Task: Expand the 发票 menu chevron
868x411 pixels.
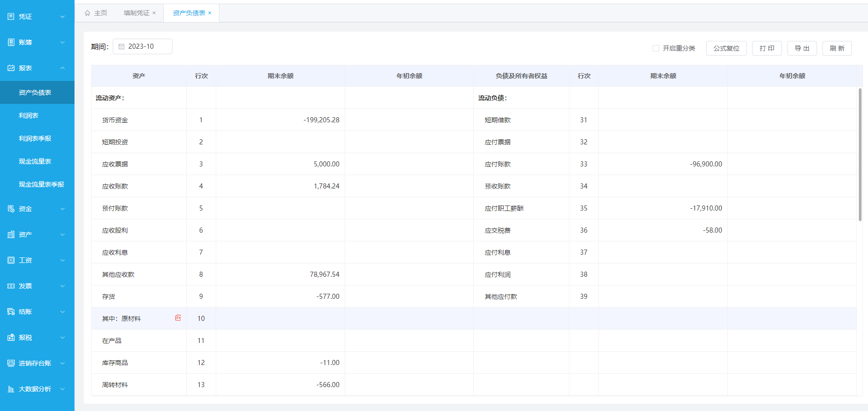Action: 63,286
